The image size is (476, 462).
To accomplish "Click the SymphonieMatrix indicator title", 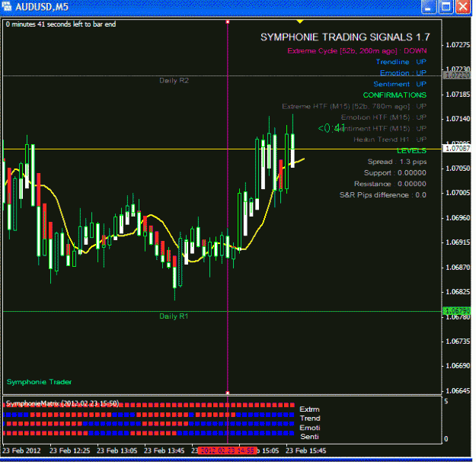I will (x=62, y=403).
